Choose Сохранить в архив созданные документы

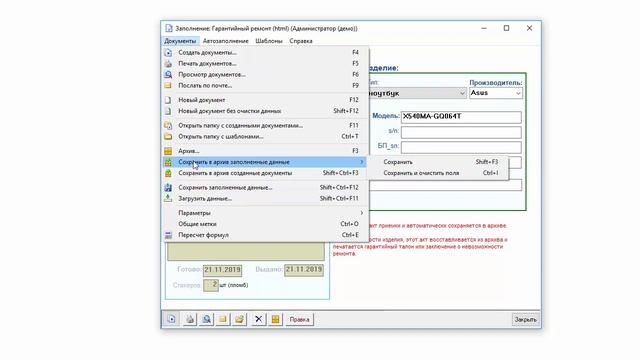pyautogui.click(x=265, y=173)
